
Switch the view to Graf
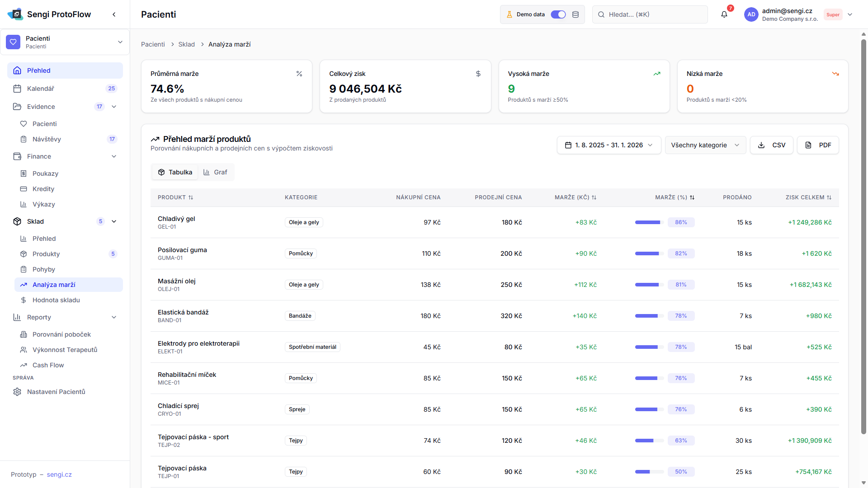(x=215, y=172)
